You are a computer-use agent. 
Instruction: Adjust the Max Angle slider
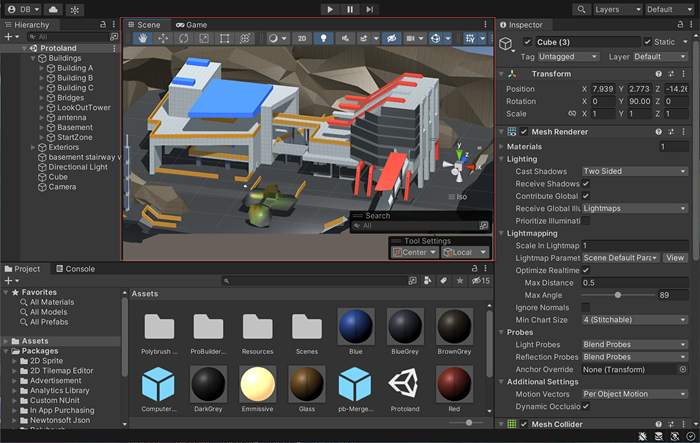pyautogui.click(x=618, y=295)
